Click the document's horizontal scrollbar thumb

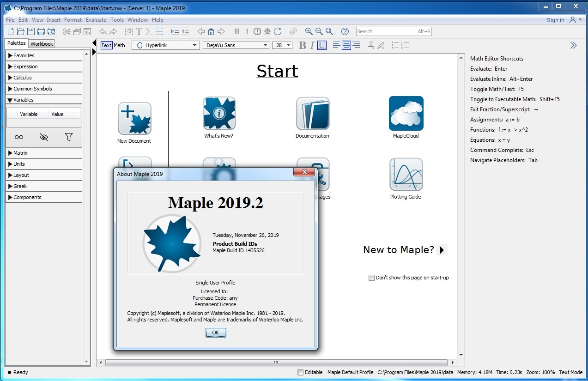pos(276,363)
